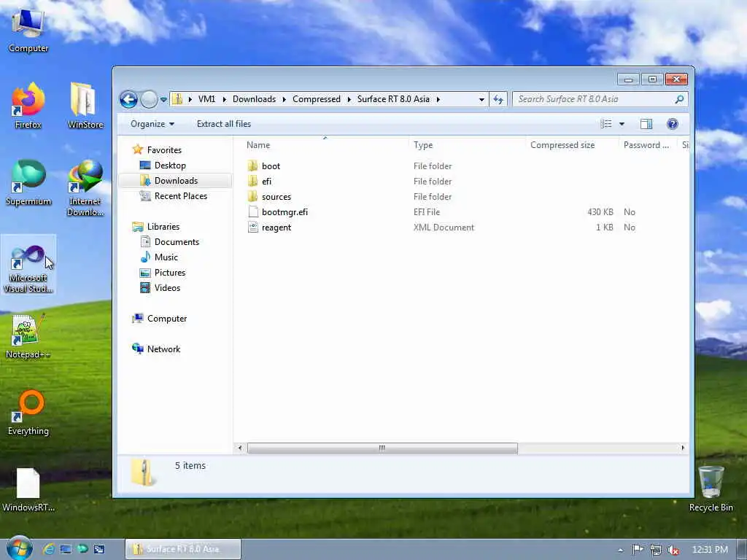Viewport: 747px width, 560px height.
Task: Open network status tray icon
Action: click(x=656, y=550)
